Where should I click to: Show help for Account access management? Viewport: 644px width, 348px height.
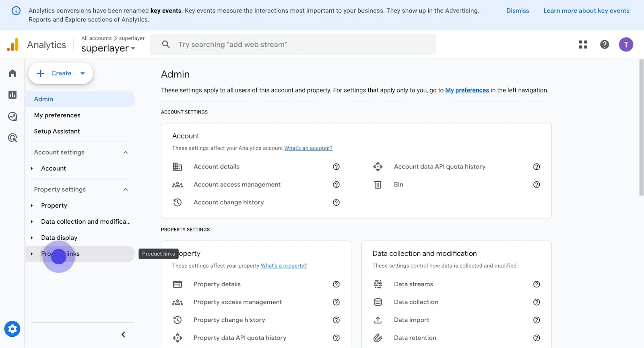coord(336,185)
